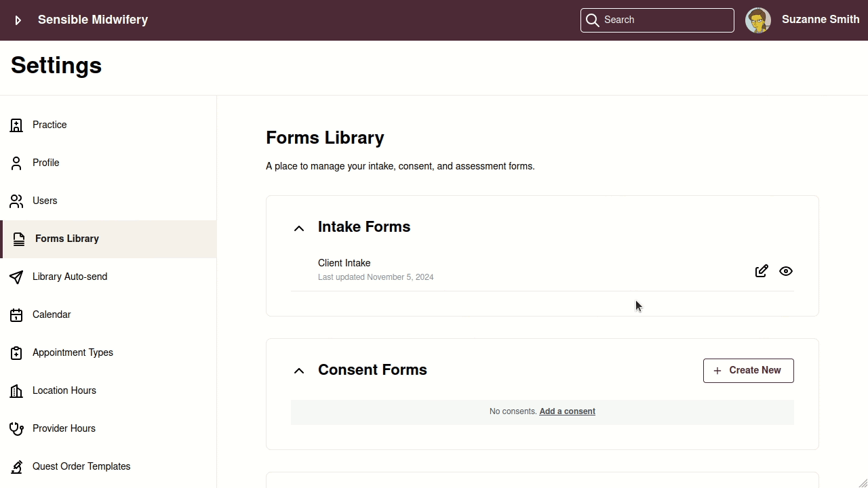Image resolution: width=868 pixels, height=488 pixels.
Task: Open Appointment Types settings
Action: [108, 353]
